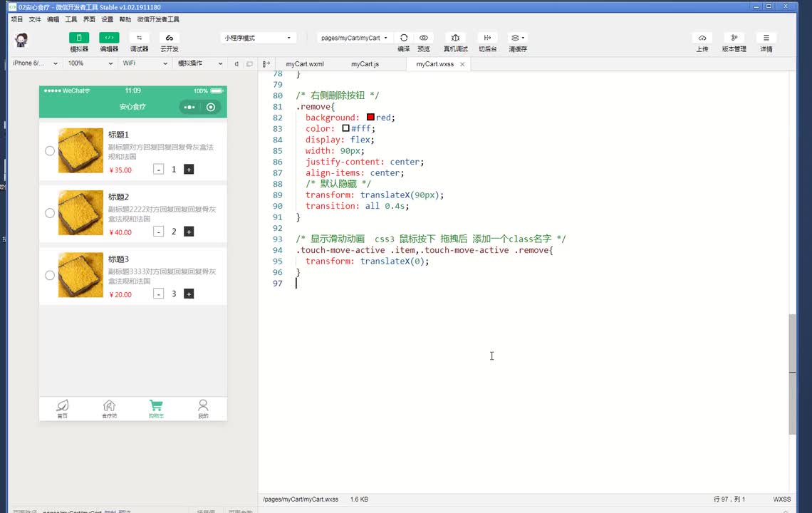Screen dimensions: 812x513
Task: Select radio button for 标题3 item
Action: coord(50,275)
